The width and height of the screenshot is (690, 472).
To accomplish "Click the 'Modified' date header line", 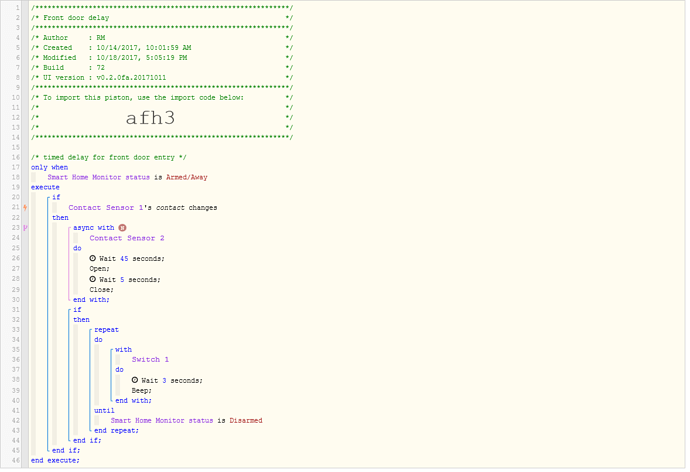I will [x=161, y=58].
